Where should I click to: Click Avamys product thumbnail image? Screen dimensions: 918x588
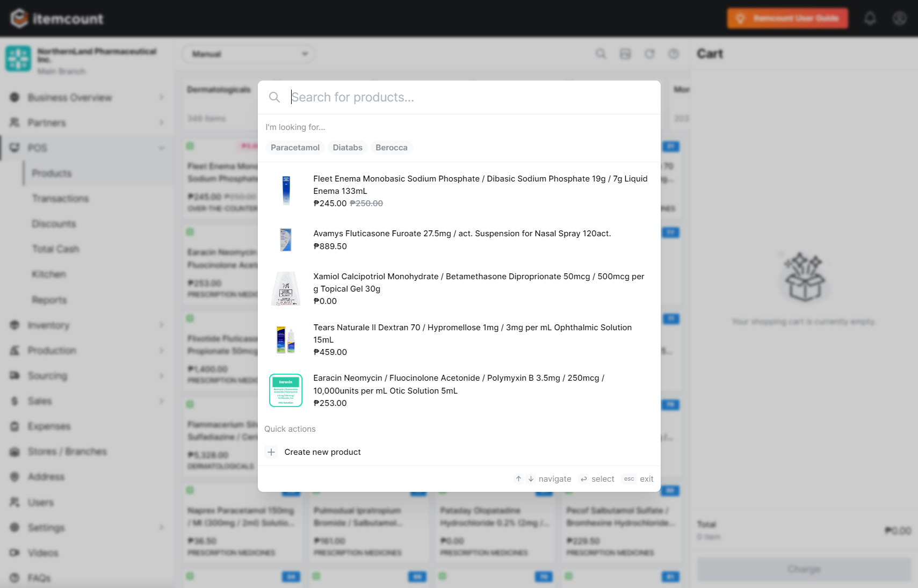pos(286,239)
